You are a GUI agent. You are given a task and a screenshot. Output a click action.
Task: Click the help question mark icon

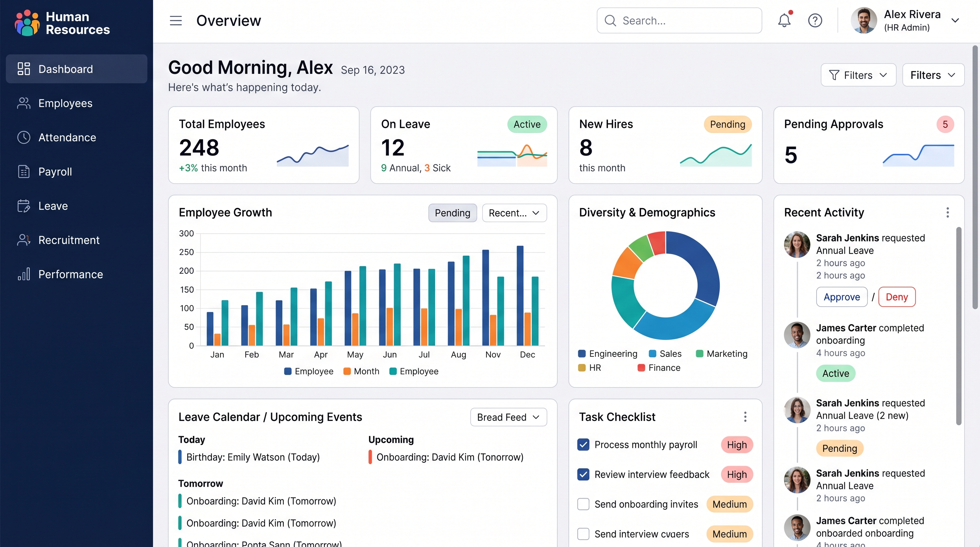pos(815,20)
